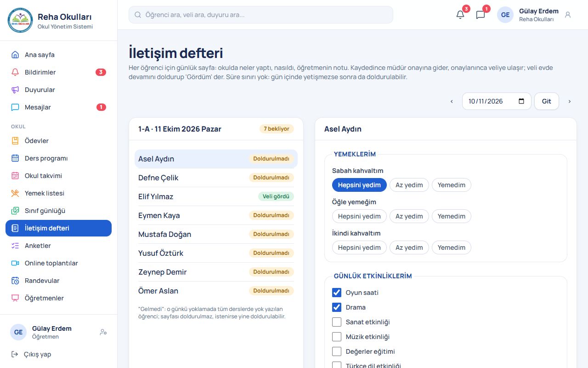Check the Müzik etkinliği checkbox

(337, 337)
